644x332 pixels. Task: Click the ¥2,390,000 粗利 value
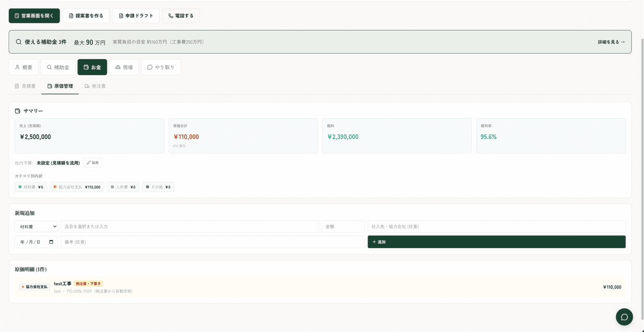click(x=343, y=137)
